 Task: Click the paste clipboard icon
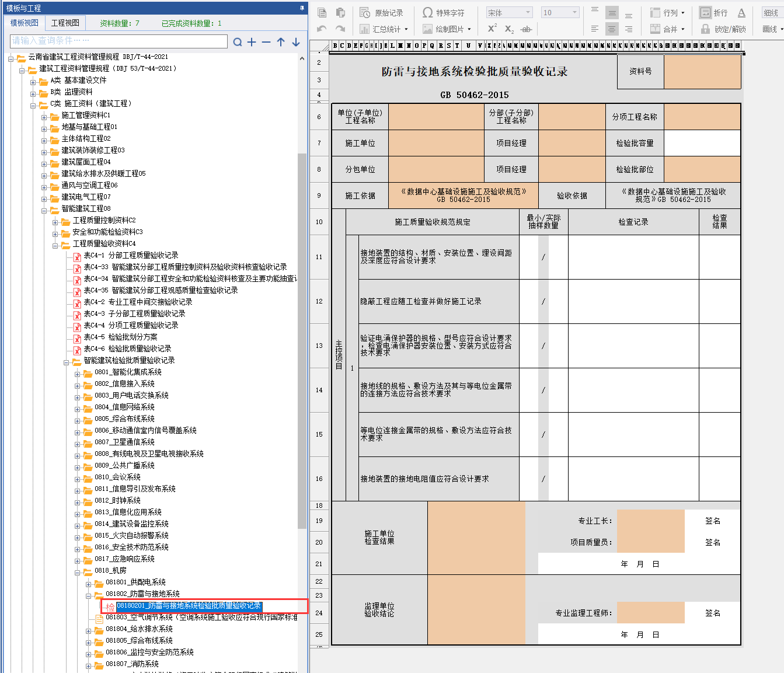(340, 12)
